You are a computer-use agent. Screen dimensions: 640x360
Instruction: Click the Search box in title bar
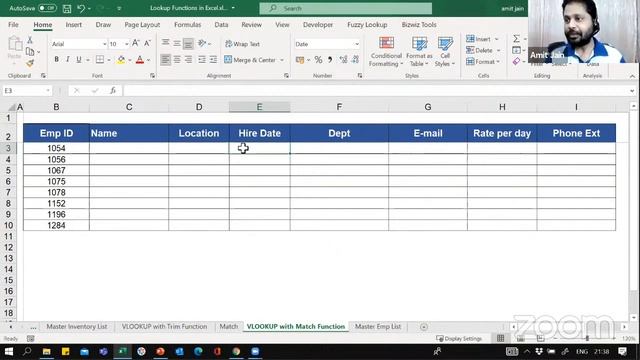tap(345, 8)
